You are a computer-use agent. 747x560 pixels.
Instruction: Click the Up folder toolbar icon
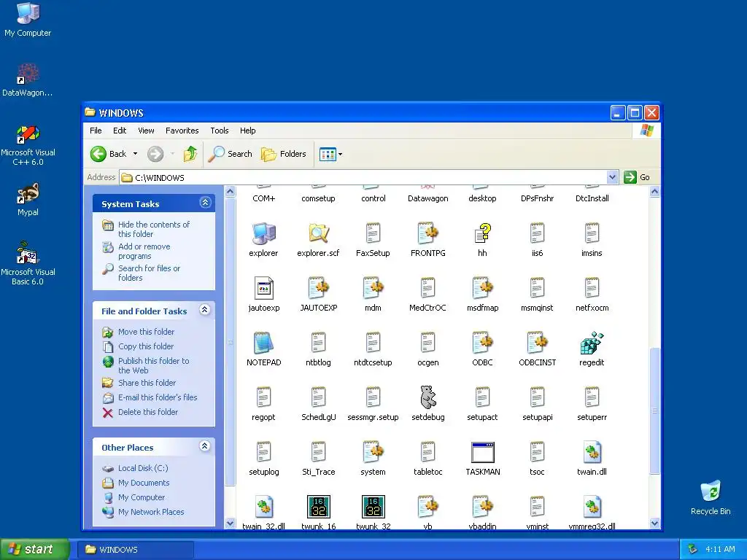(x=190, y=154)
